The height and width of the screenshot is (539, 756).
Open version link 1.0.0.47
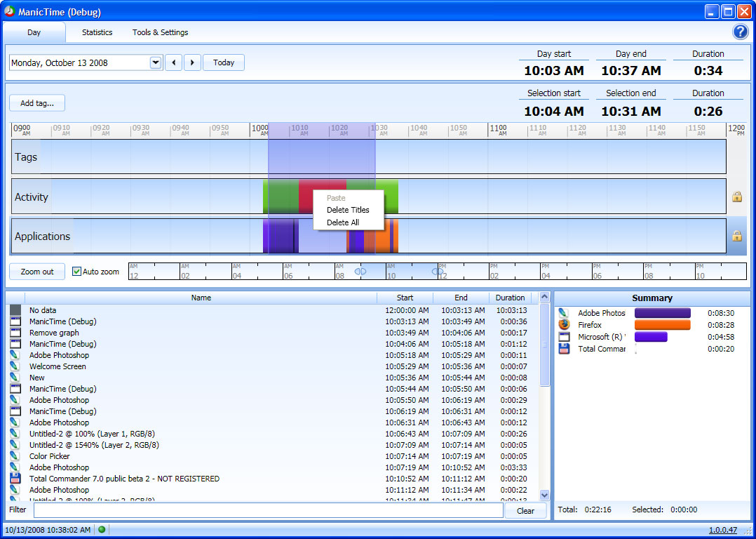(723, 530)
